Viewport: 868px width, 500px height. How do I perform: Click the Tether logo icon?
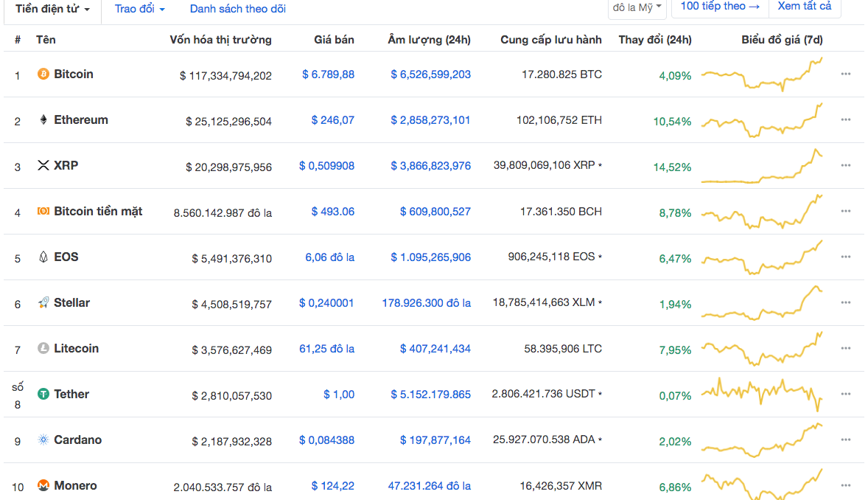pos(43,394)
